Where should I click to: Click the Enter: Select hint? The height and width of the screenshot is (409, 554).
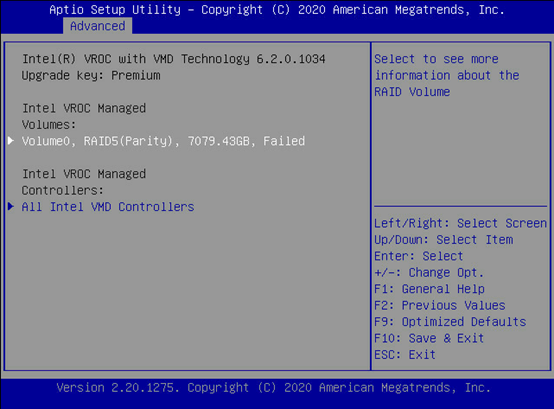[x=418, y=256]
